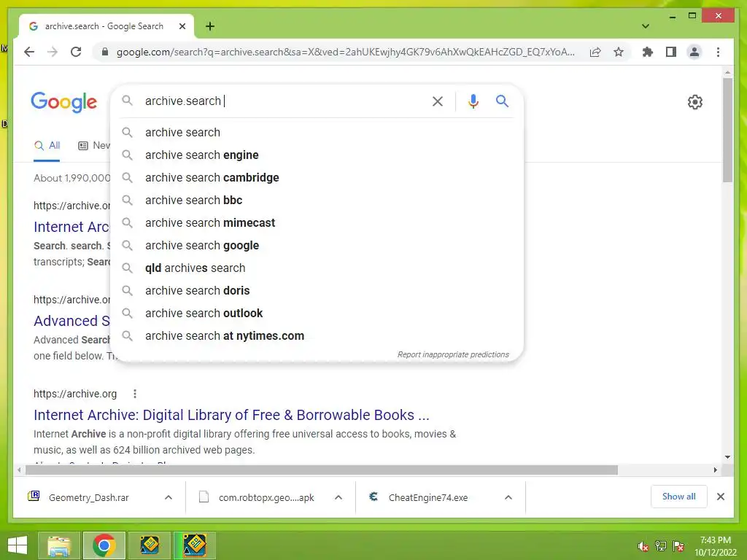Screen dimensions: 747x560
Task: Reload the current page
Action: click(76, 52)
